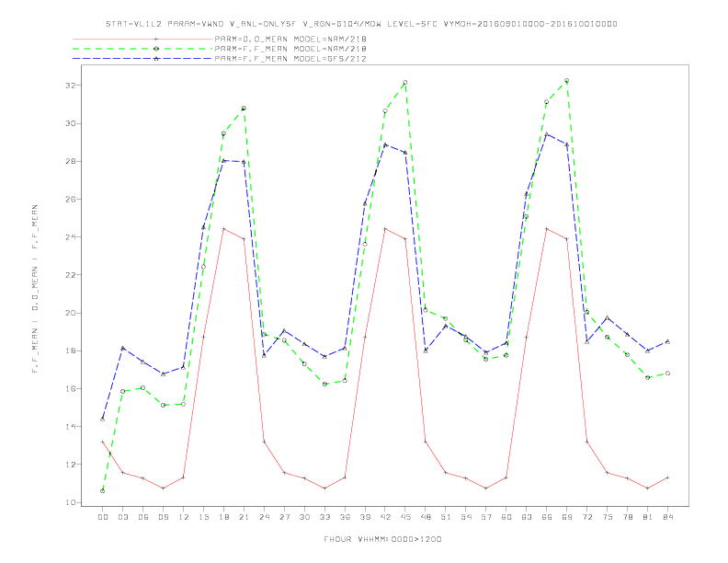Click x-axis forecast hour label 33

(324, 517)
